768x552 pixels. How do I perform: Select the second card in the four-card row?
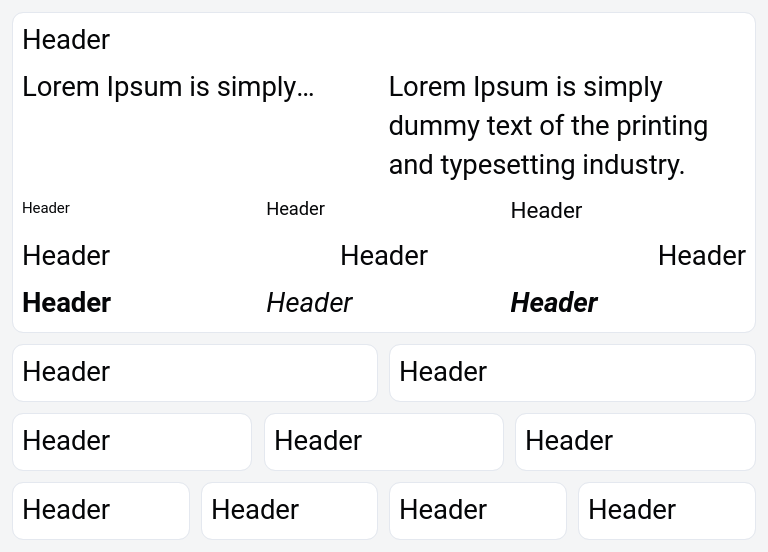(x=289, y=511)
